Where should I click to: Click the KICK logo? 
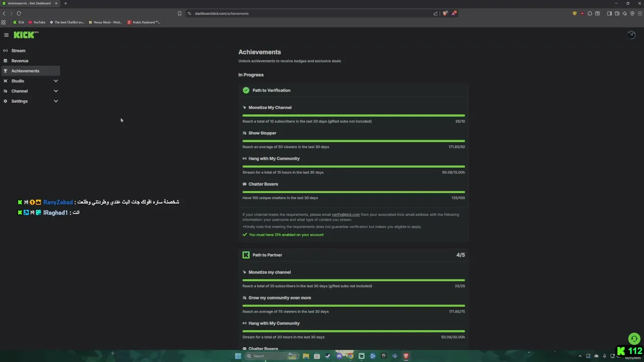click(x=26, y=35)
